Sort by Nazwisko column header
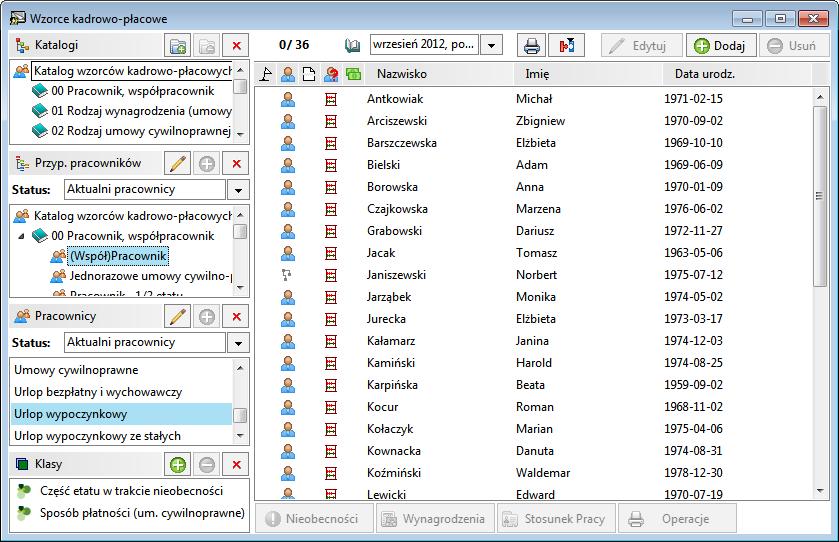839x542 pixels. (439, 74)
